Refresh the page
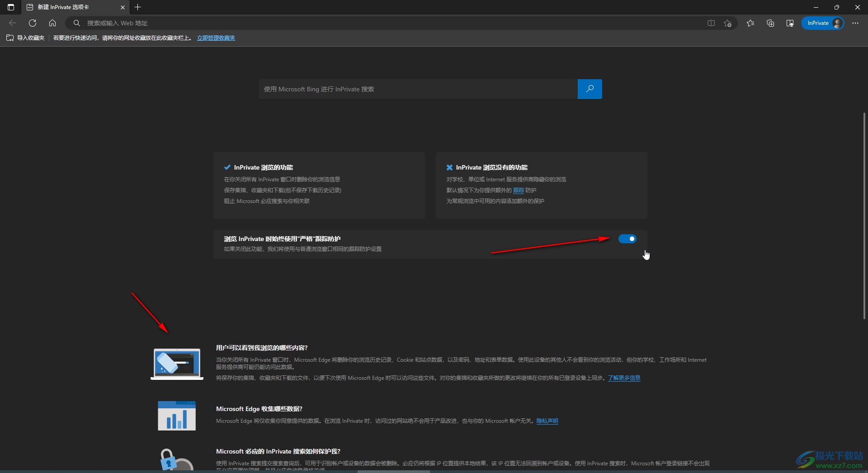868x473 pixels. tap(33, 23)
